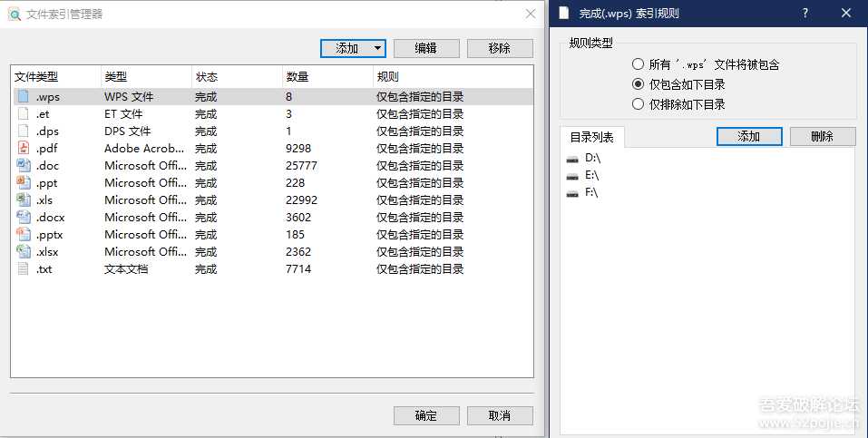This screenshot has height=438, width=868.
Task: Click the .doc Word file type icon
Action: pyautogui.click(x=24, y=165)
